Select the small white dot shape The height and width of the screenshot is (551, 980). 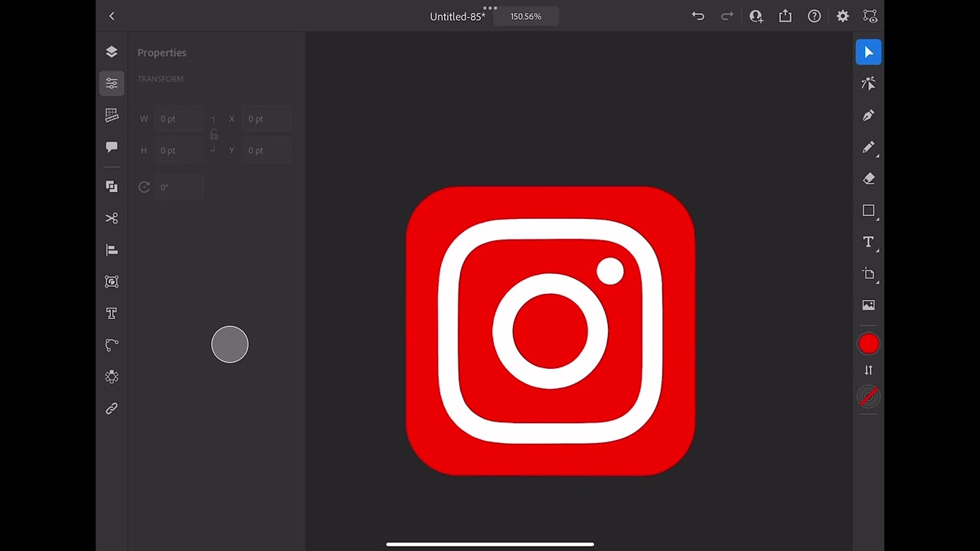610,271
